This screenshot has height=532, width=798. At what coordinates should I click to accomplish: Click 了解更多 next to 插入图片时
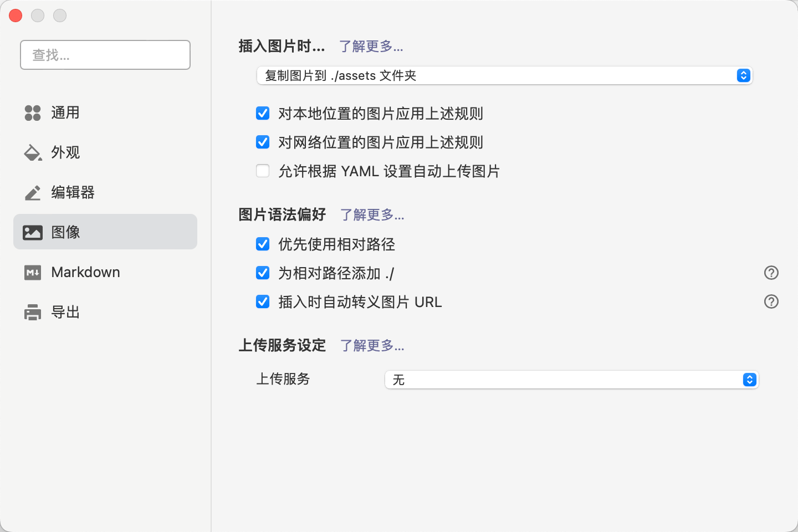[x=372, y=47]
